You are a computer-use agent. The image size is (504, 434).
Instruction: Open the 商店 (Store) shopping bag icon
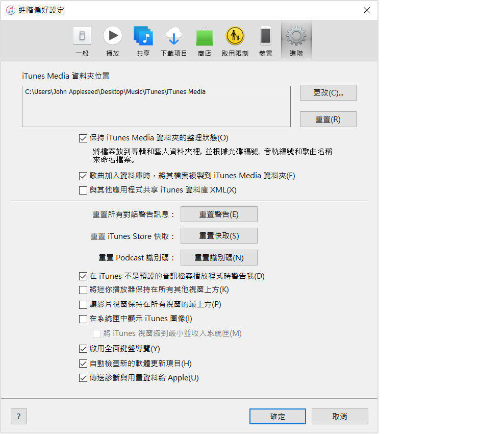[x=205, y=37]
